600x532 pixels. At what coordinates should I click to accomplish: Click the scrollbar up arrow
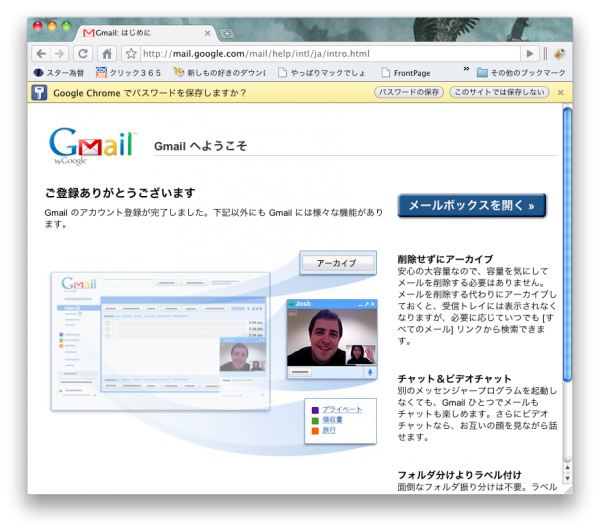[x=567, y=467]
